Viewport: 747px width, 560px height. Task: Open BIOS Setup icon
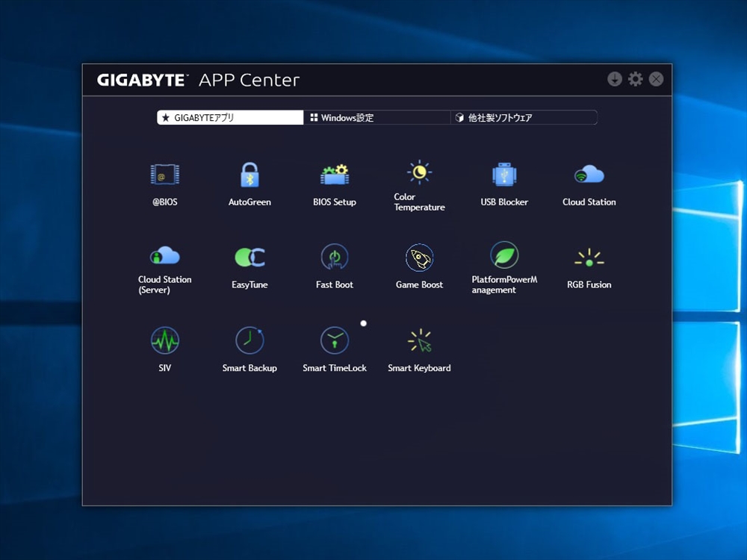coord(335,174)
